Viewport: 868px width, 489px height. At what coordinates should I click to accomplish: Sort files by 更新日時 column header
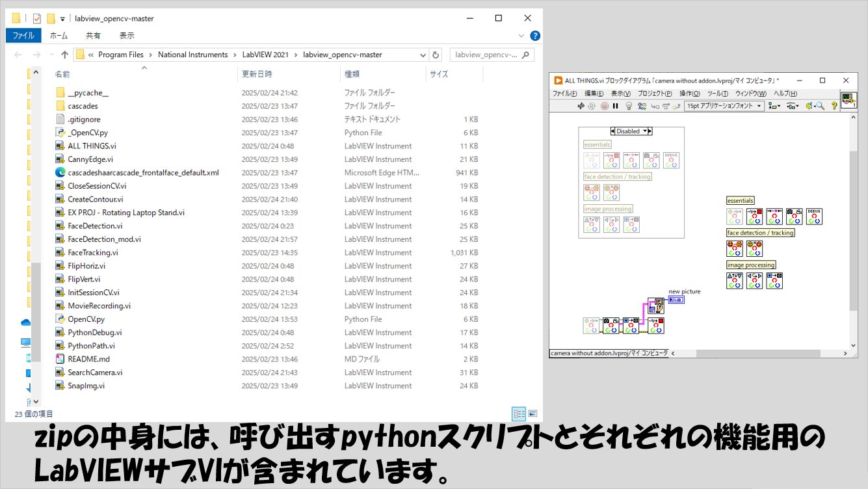[257, 74]
